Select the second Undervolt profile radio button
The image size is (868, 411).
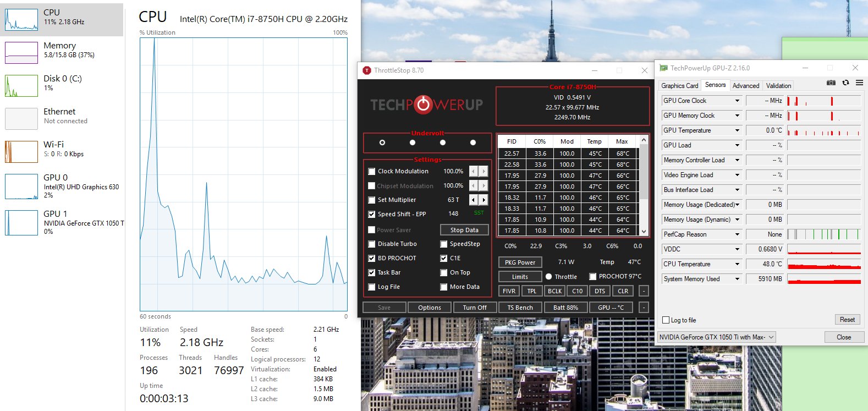pyautogui.click(x=413, y=143)
